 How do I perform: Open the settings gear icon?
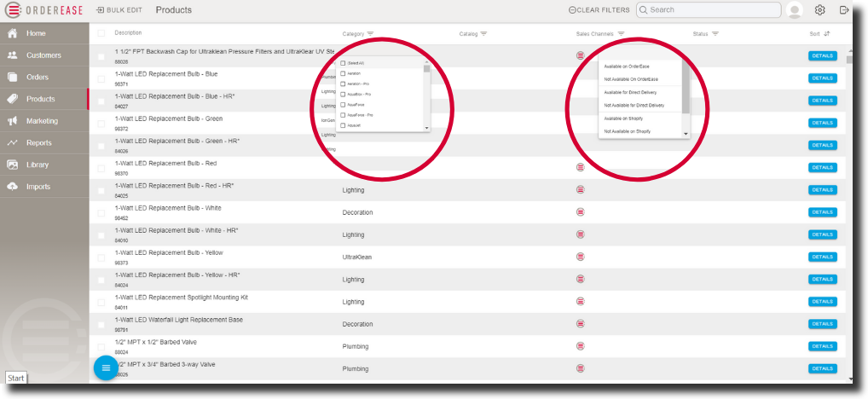[x=819, y=10]
